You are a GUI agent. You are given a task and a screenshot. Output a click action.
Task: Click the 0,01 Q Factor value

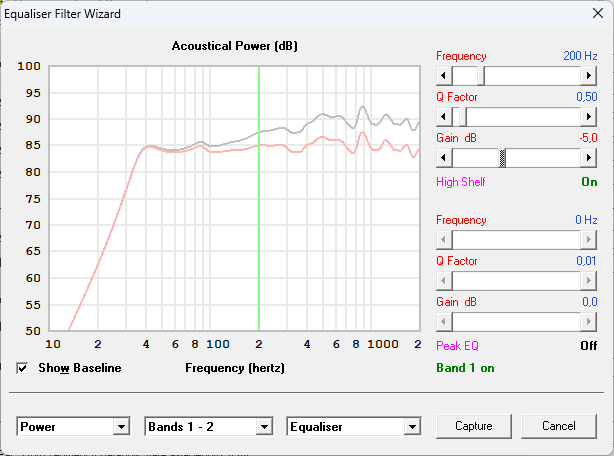tap(586, 261)
